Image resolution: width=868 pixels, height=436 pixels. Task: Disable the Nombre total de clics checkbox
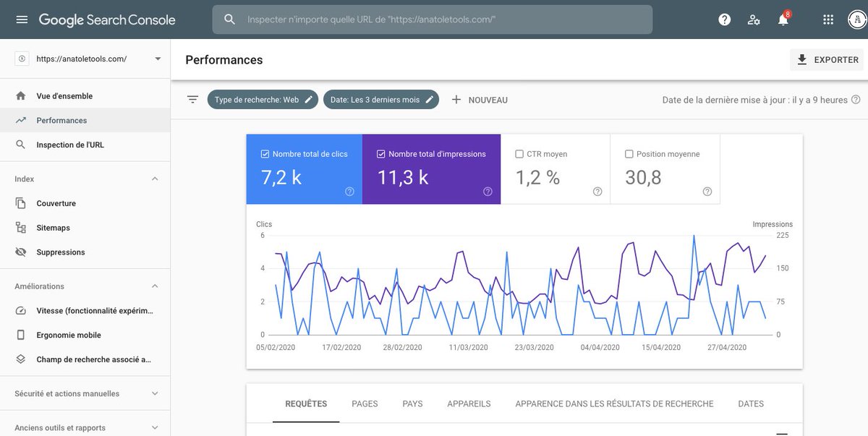(266, 153)
